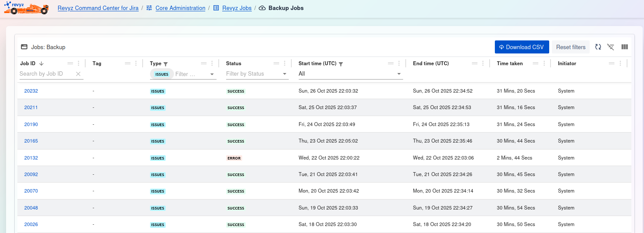644x233 pixels.
Task: Open the show/hide columns icon
Action: [x=624, y=47]
